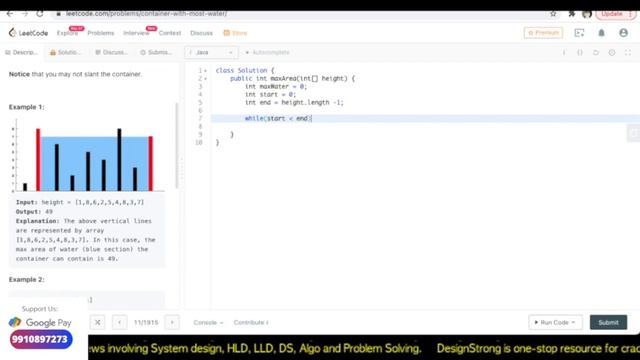Click the Submit button

(x=608, y=322)
